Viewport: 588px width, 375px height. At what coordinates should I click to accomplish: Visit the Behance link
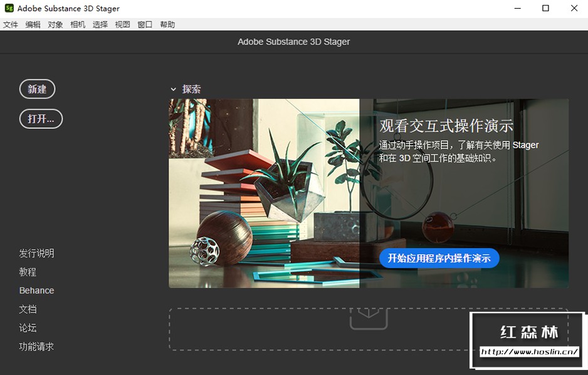(x=37, y=290)
